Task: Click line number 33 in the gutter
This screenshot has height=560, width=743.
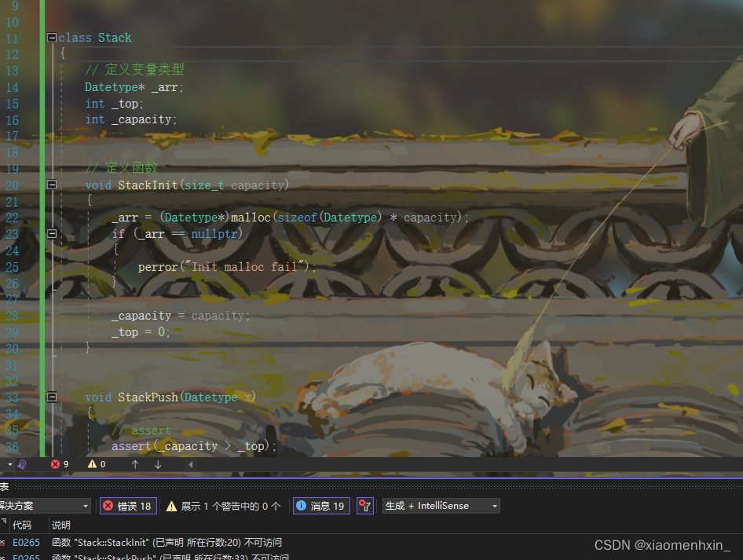Action: [x=12, y=397]
